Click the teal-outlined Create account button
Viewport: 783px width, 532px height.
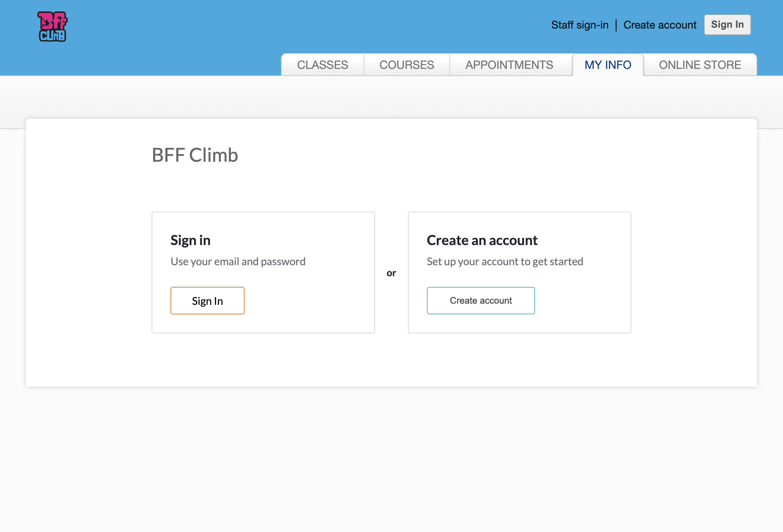point(481,301)
